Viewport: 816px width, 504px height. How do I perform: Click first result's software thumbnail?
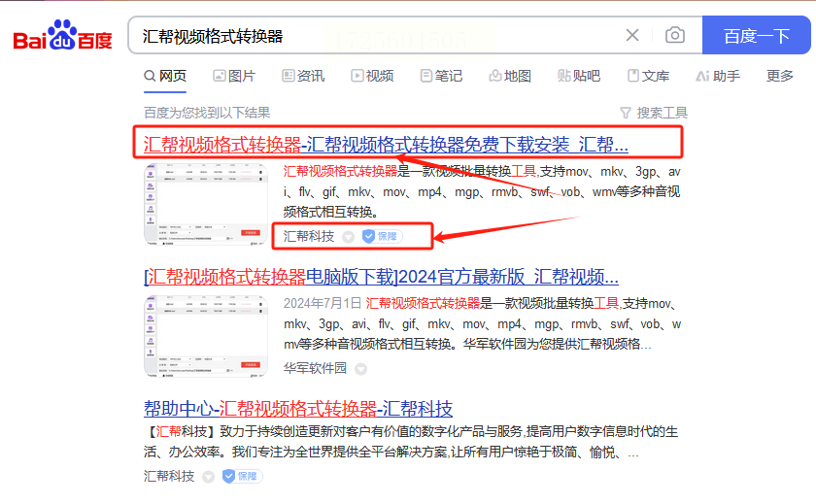206,204
